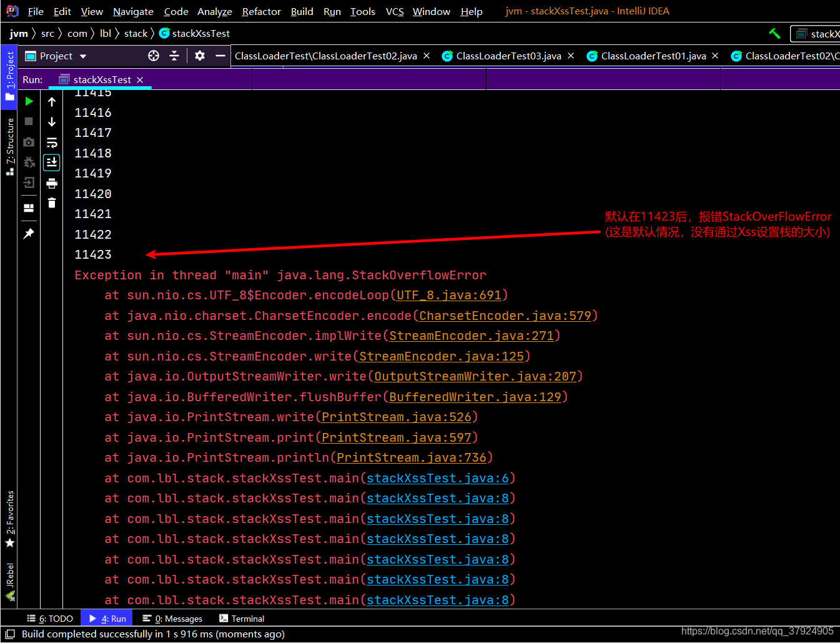Switch to ClassLoaderTest03.java tab
Viewport: 840px width, 643px height.
tap(508, 56)
